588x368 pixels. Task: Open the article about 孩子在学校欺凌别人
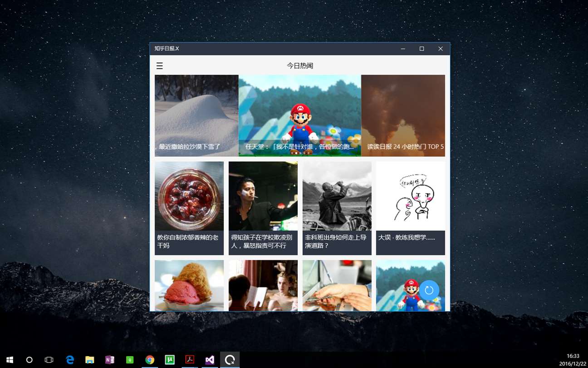[x=263, y=208]
